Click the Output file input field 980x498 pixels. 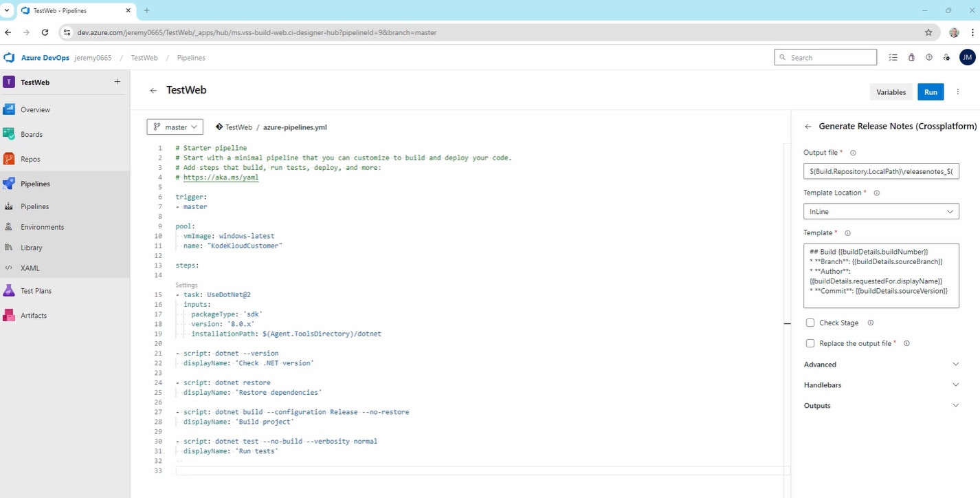click(x=881, y=171)
